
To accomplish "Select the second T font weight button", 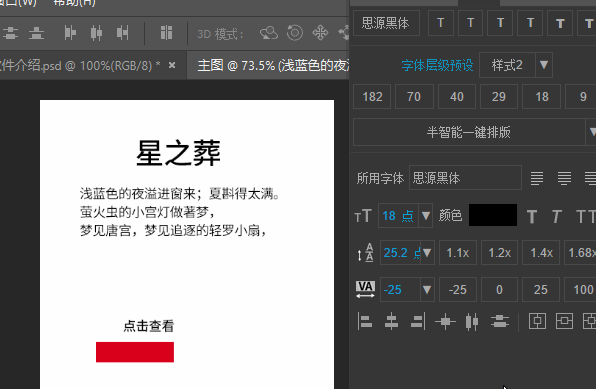I will (470, 23).
